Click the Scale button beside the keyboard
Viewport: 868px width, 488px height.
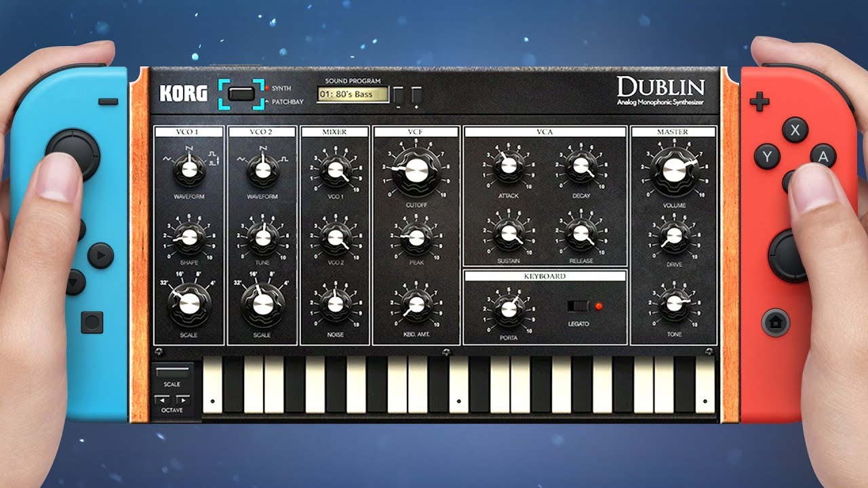[x=172, y=373]
